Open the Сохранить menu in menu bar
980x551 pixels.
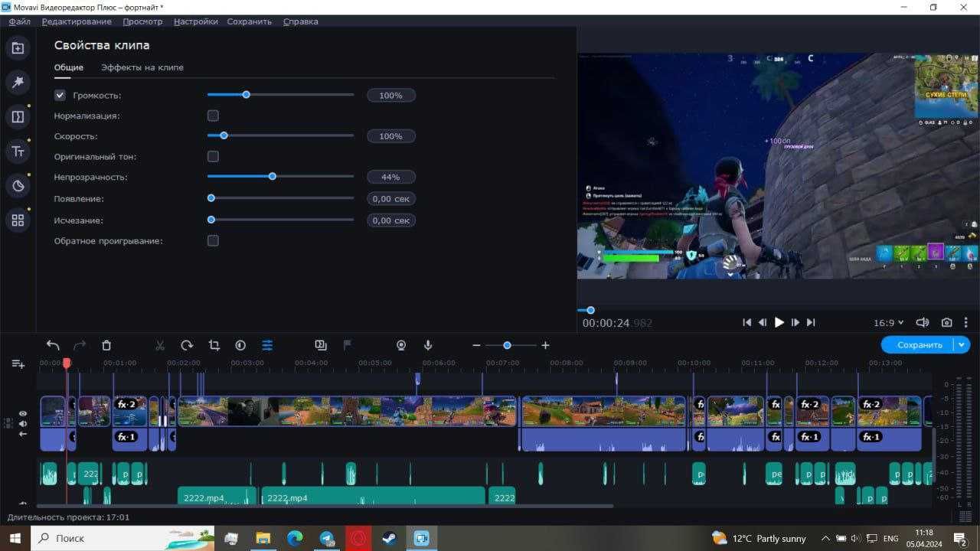(250, 21)
